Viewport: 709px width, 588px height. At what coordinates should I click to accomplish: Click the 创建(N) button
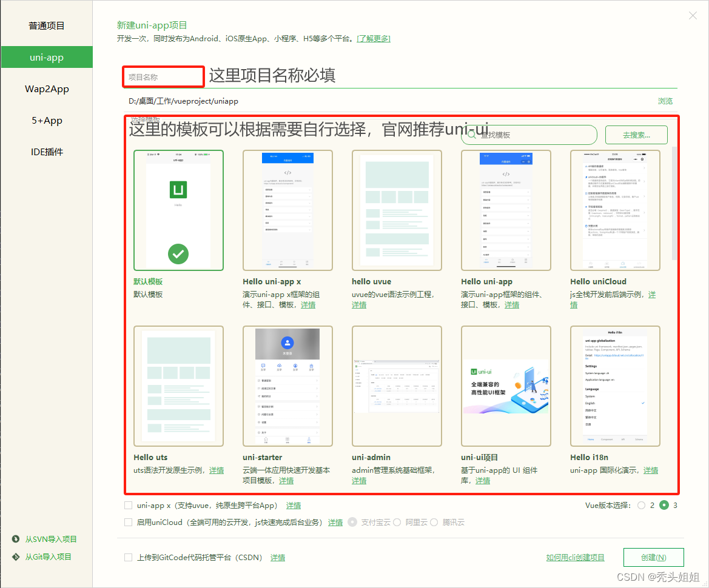point(653,557)
